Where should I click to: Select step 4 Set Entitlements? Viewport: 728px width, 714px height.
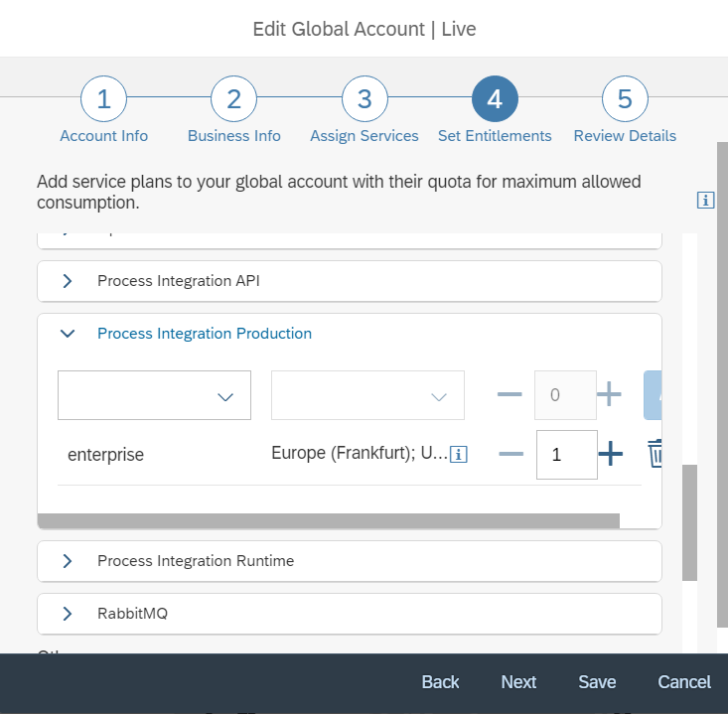[x=495, y=99]
